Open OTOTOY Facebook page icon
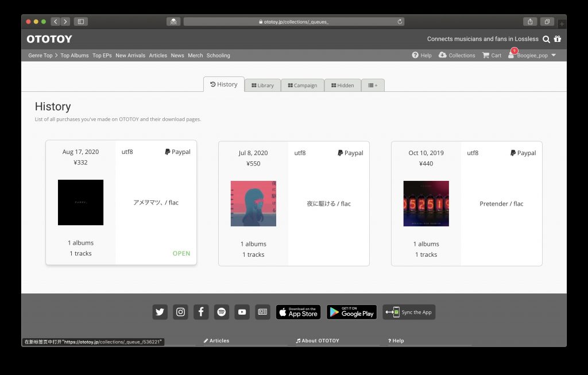Viewport: 588px width, 375px height. coord(201,312)
